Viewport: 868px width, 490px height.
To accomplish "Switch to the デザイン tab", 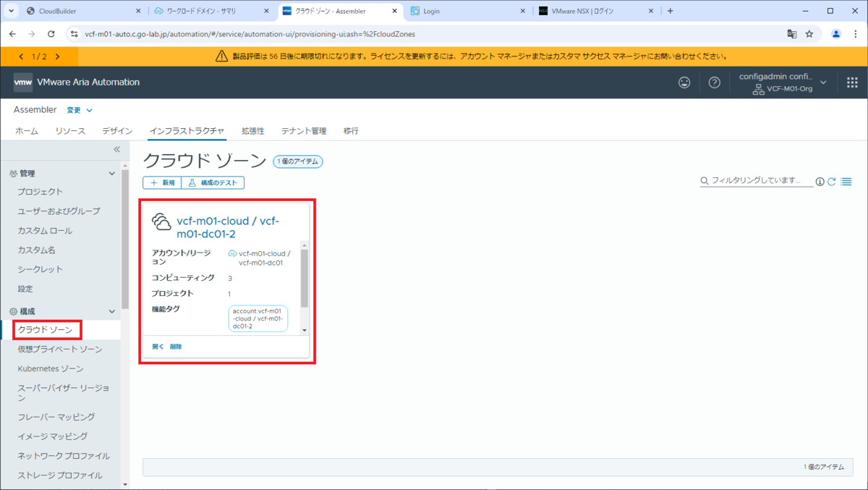I will (x=117, y=131).
